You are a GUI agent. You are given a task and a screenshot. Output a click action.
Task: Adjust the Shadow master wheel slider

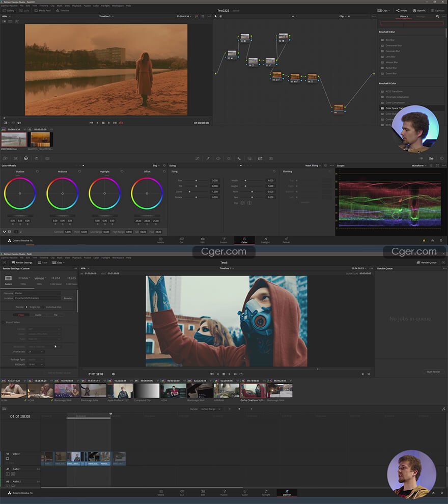click(x=20, y=216)
